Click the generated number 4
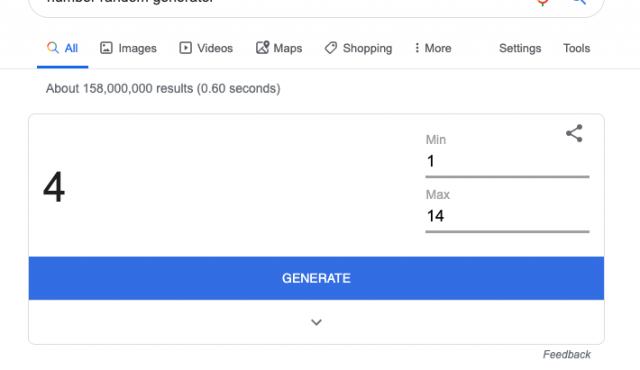The width and height of the screenshot is (640, 370). (54, 187)
